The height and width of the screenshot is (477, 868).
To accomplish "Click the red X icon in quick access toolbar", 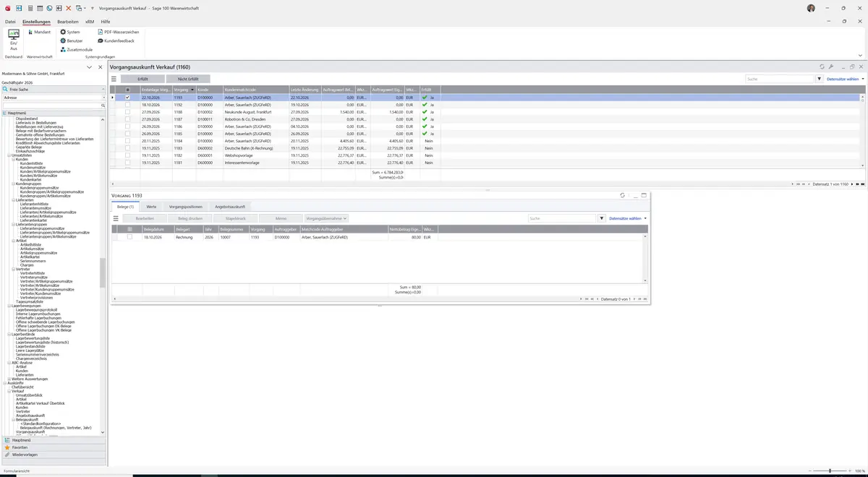I will click(x=69, y=8).
